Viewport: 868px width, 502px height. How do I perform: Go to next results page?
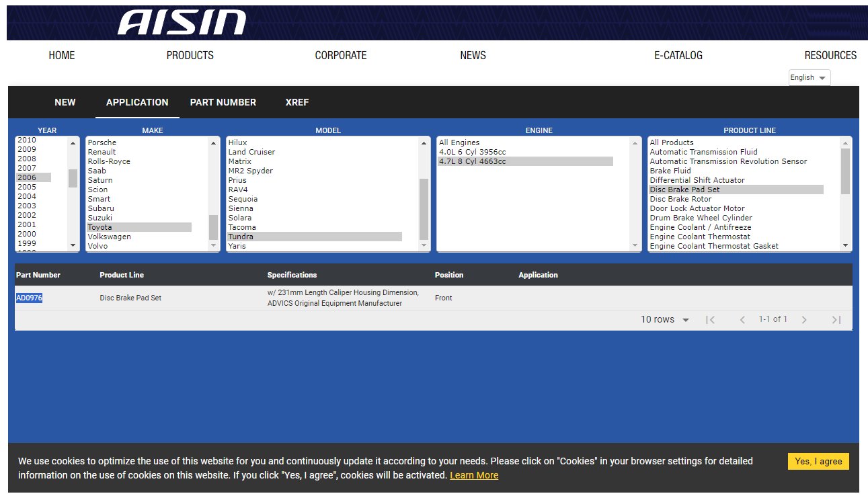point(804,320)
